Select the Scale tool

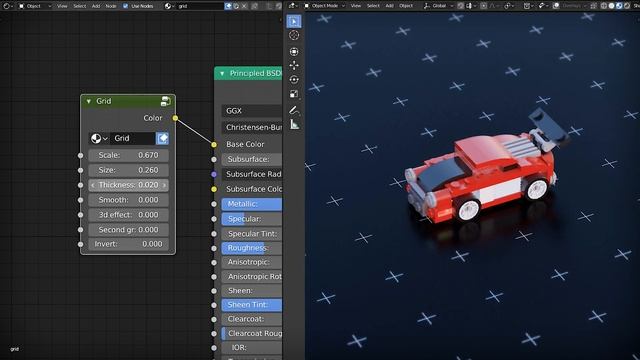294,94
